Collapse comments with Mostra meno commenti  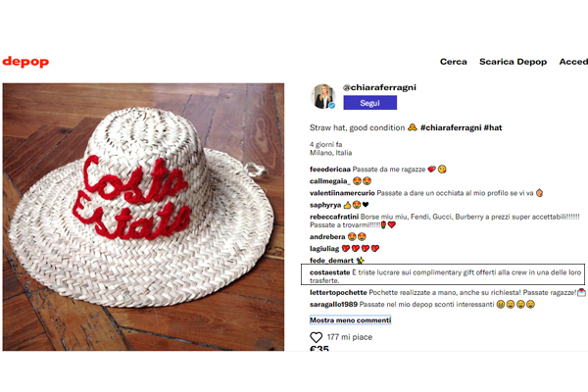tap(350, 319)
